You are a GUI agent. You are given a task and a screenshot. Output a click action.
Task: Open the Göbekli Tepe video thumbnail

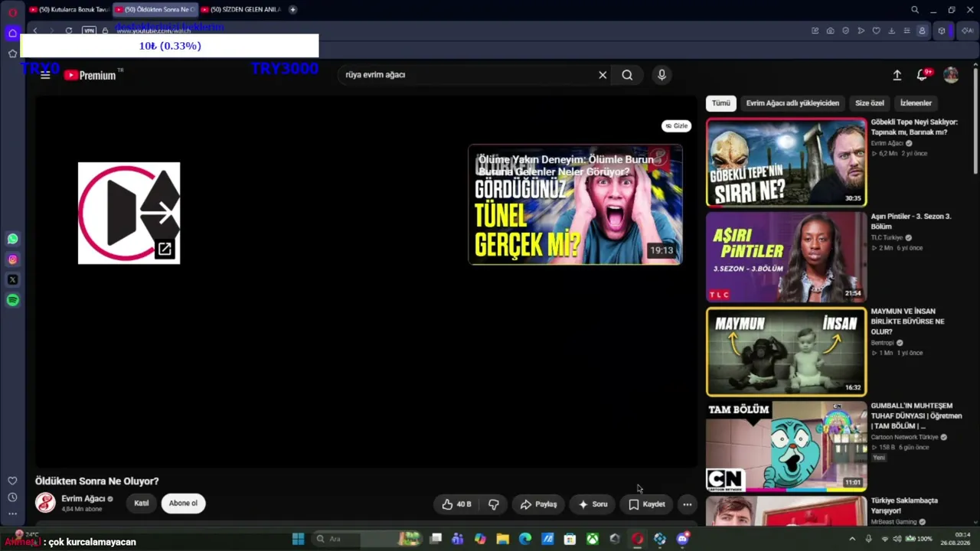[786, 162]
